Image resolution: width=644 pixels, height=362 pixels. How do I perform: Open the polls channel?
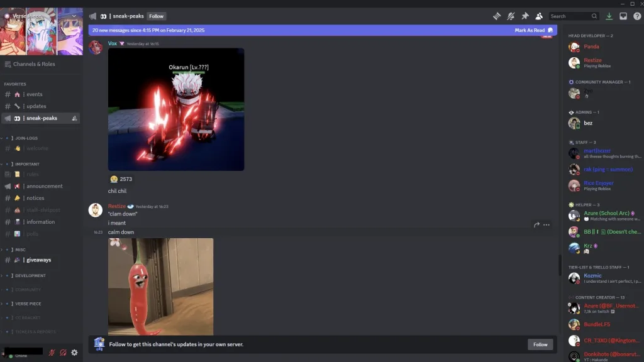point(40,234)
